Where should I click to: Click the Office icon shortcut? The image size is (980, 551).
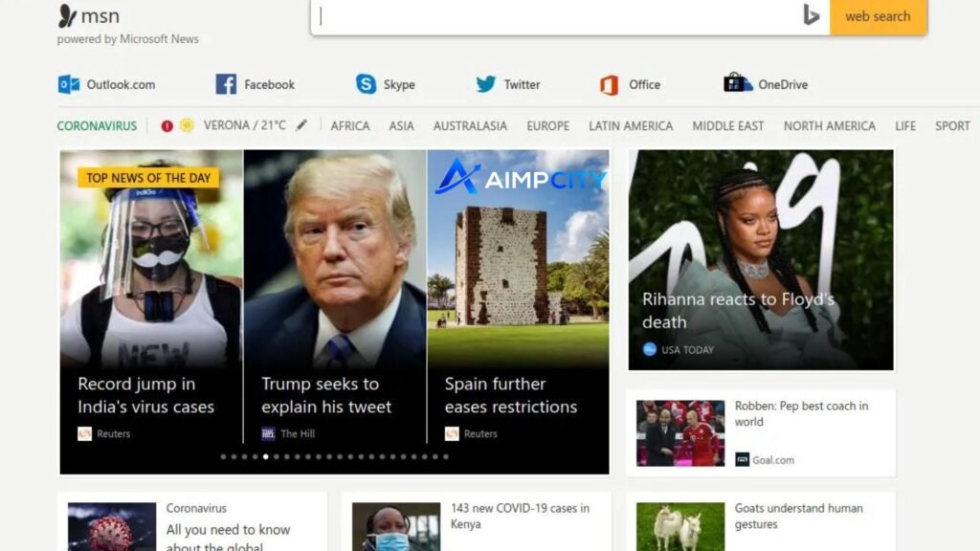pos(610,84)
